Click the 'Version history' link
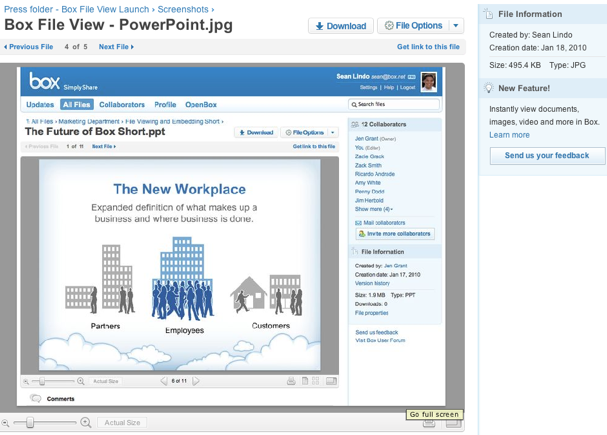This screenshot has height=435, width=607. [x=372, y=283]
